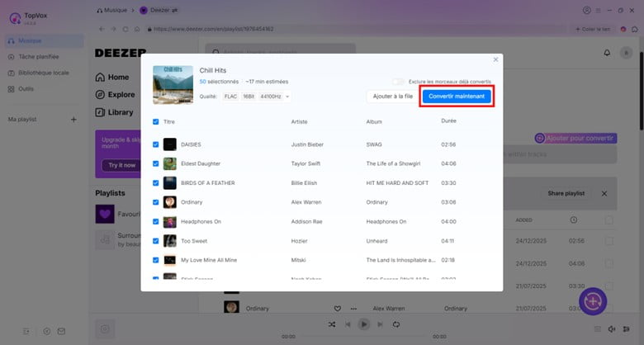
Task: Click the Musique breadcrumb
Action: pyautogui.click(x=111, y=10)
